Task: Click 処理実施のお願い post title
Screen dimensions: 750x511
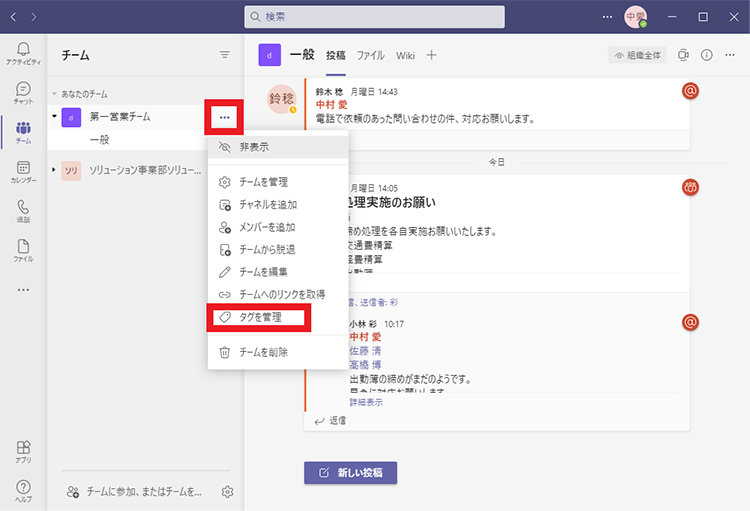Action: (x=392, y=203)
